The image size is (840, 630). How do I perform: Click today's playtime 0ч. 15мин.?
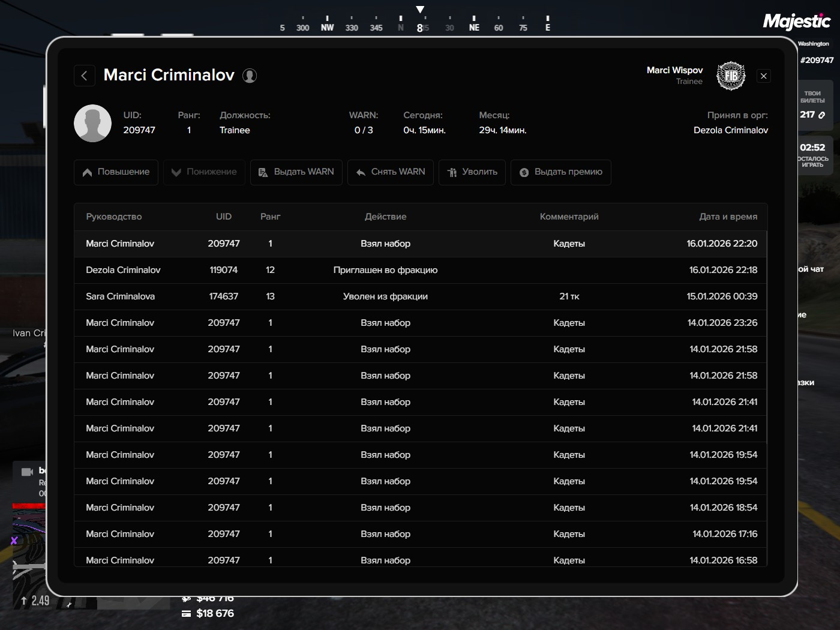[425, 130]
